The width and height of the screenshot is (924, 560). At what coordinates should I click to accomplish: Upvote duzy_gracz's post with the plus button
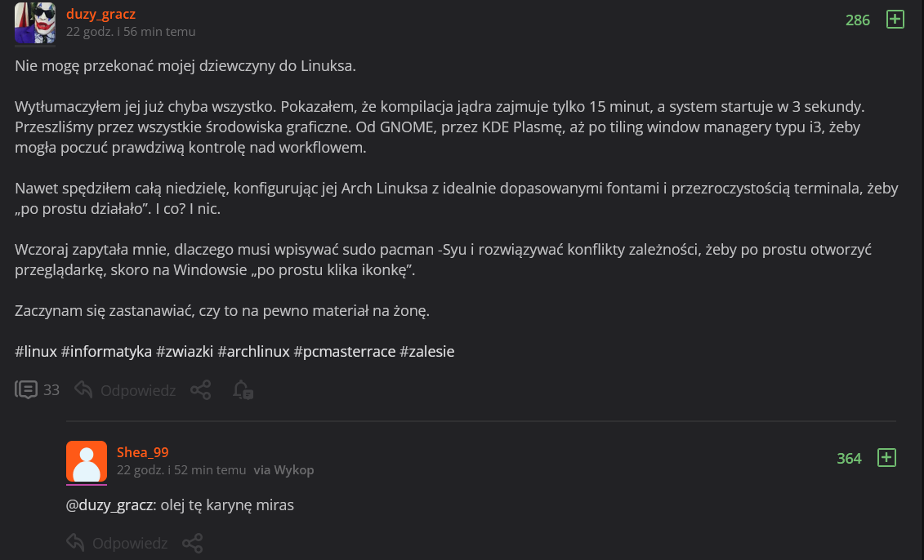(895, 20)
